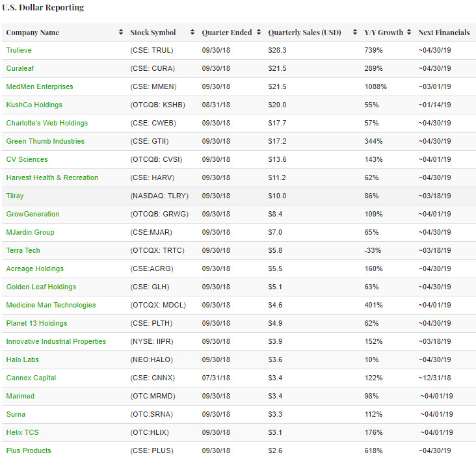Click the Next Financials column header
This screenshot has height=457, width=476.
(x=443, y=33)
